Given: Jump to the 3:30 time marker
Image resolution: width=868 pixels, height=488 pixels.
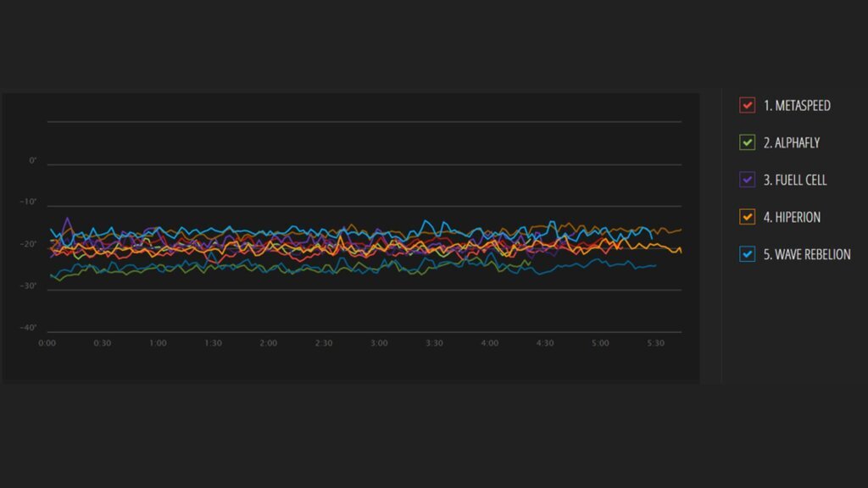Looking at the screenshot, I should tap(434, 344).
